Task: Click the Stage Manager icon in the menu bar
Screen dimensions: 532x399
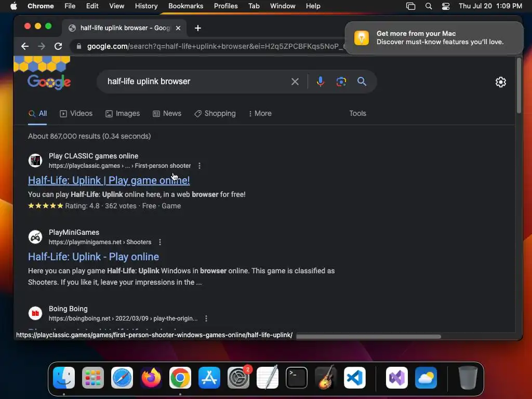Action: point(410,6)
